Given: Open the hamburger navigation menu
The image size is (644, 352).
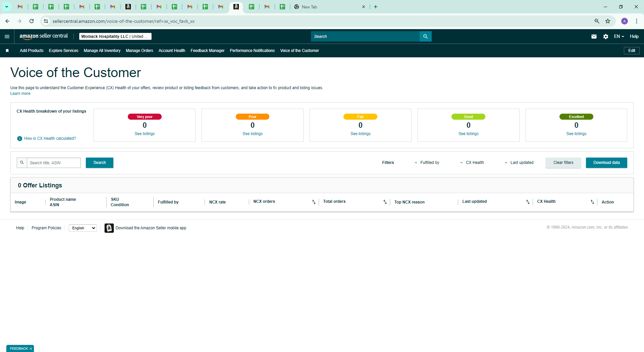Looking at the screenshot, I should point(7,37).
